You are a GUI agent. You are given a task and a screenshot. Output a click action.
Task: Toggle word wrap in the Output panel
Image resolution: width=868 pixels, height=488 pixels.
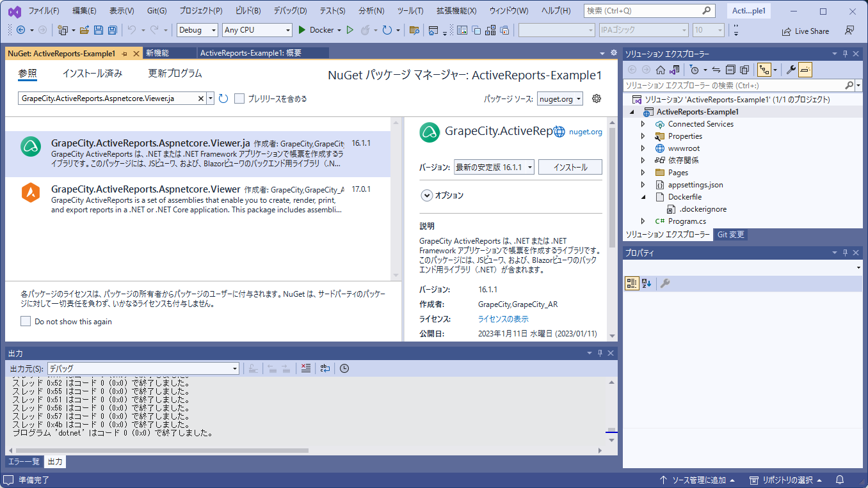(x=325, y=368)
